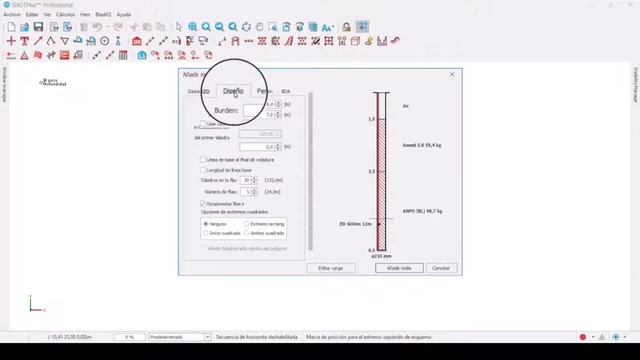Uncheck the 'Escalonados filas' checkbox
The width and height of the screenshot is (640, 360).
203,203
